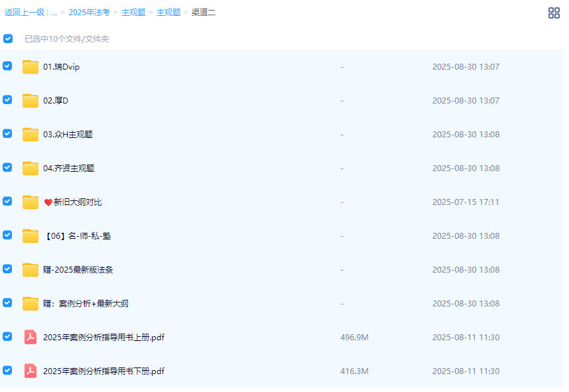Click folder icon for 【06】名-师-私-塾

coord(31,236)
